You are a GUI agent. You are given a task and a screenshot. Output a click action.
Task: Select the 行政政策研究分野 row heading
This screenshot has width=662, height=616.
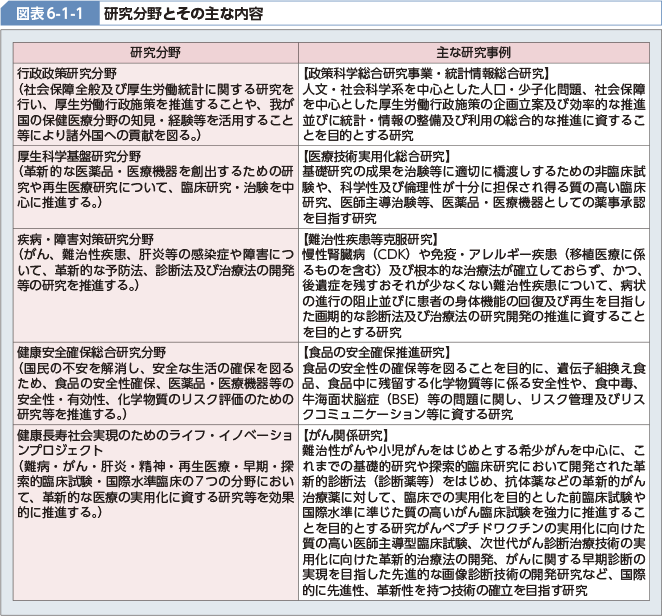point(70,74)
